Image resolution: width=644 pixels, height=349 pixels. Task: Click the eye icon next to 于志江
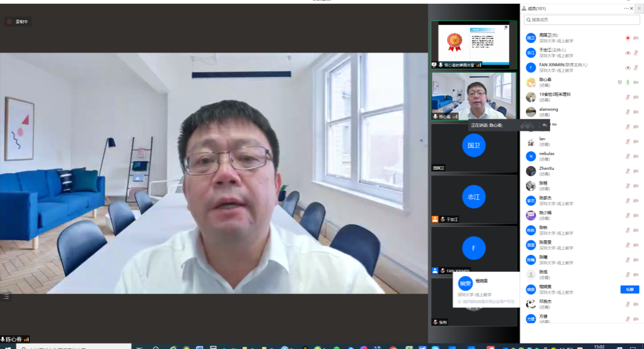628,53
